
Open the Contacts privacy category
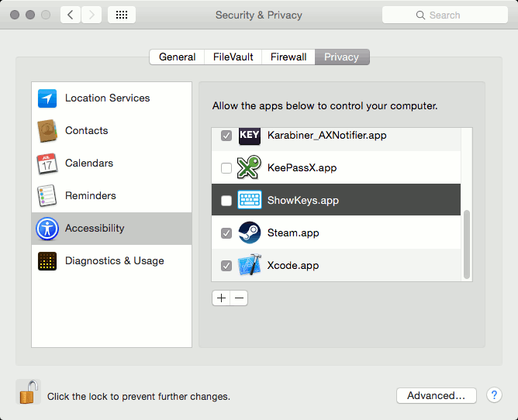86,131
